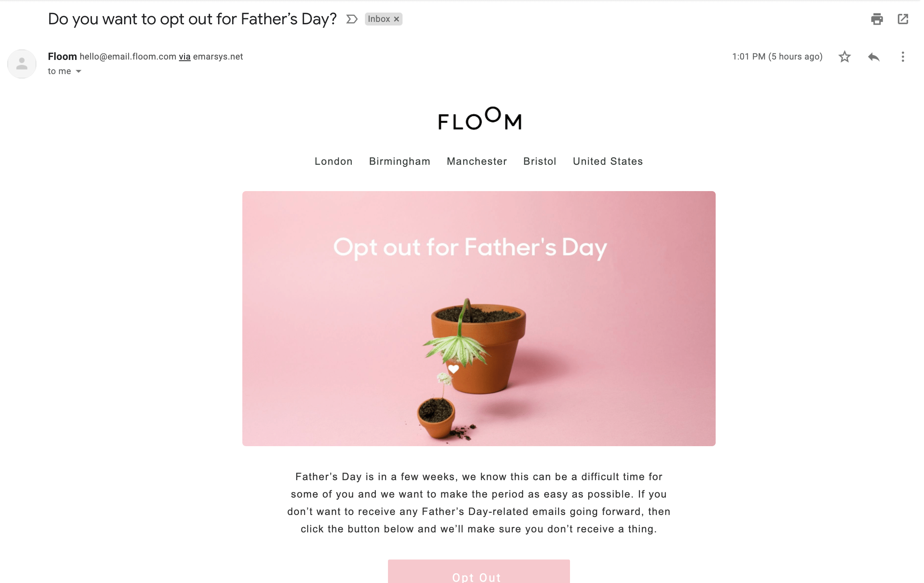Toggle the importance marker beside subject
This screenshot has height=583, width=924.
click(352, 19)
